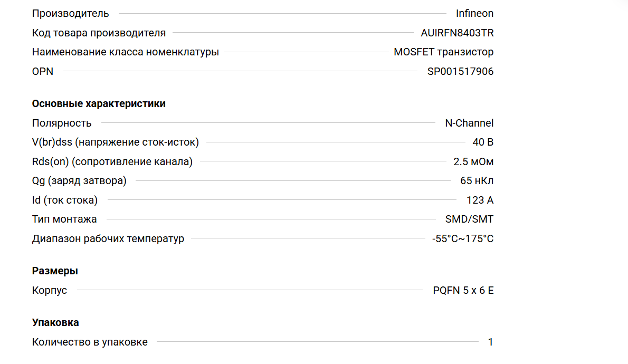Click the Infineon manufacturer value
This screenshot has height=364, width=628.
tap(474, 14)
